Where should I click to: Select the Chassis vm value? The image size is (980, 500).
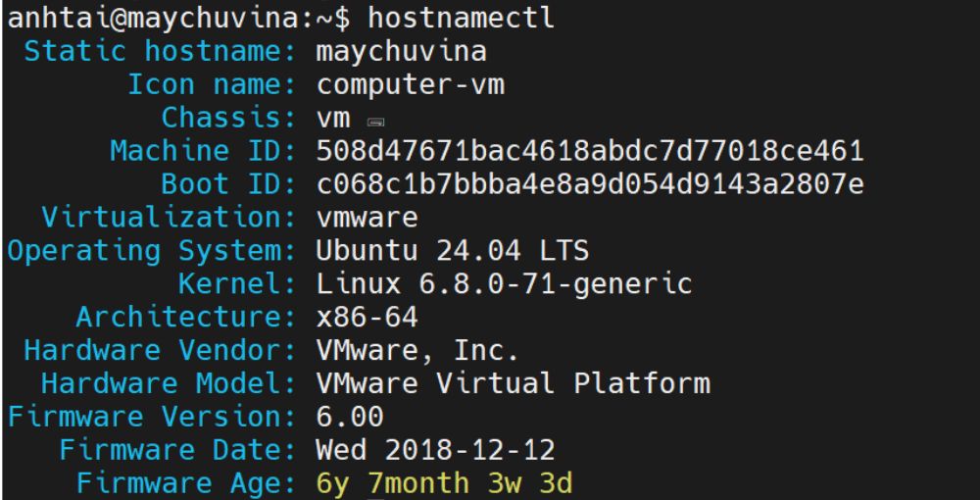click(x=333, y=119)
